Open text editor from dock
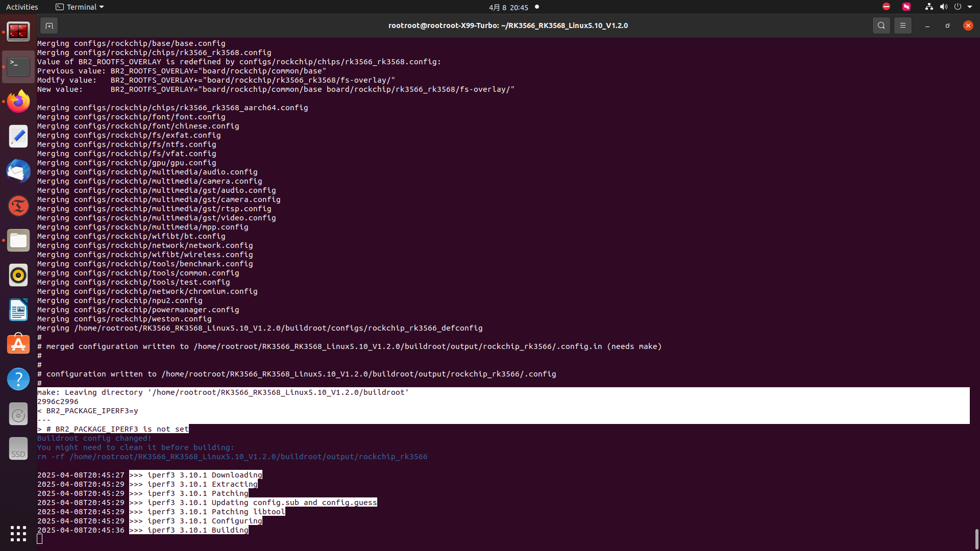The height and width of the screenshot is (551, 980). pos(18,136)
